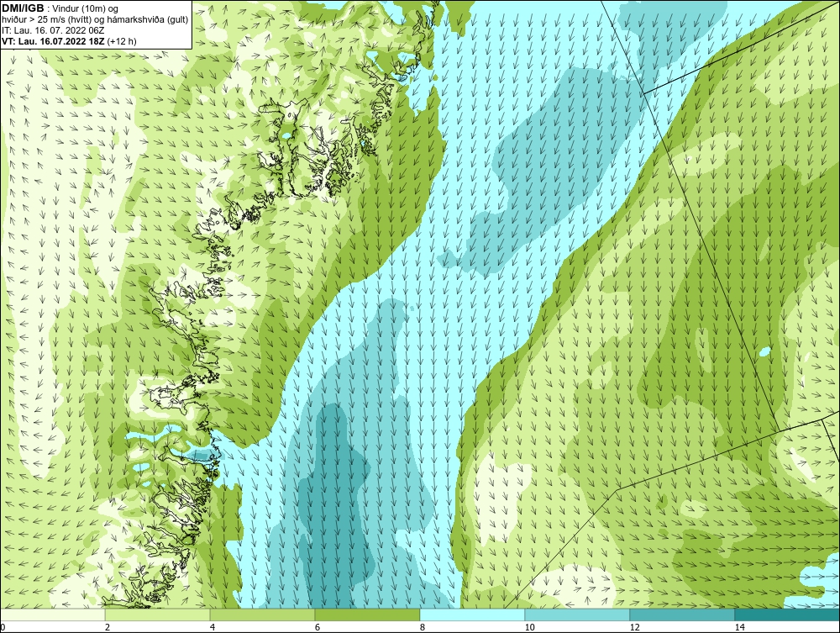
Task: Click the colorbar label 0
Action: coord(3,628)
